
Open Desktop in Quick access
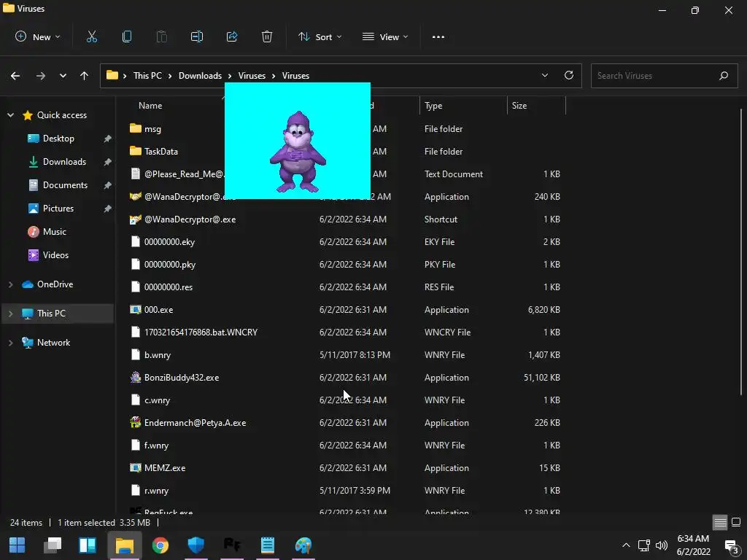pos(58,138)
